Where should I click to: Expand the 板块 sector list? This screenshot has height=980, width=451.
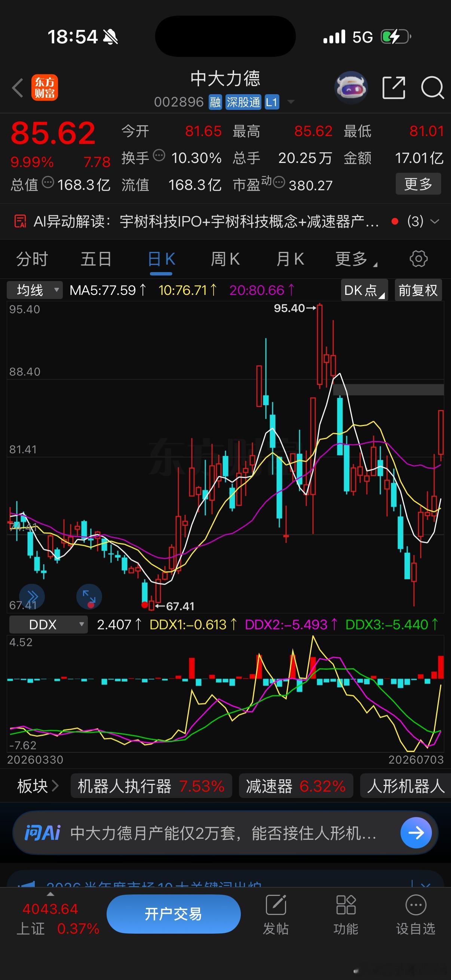(38, 786)
